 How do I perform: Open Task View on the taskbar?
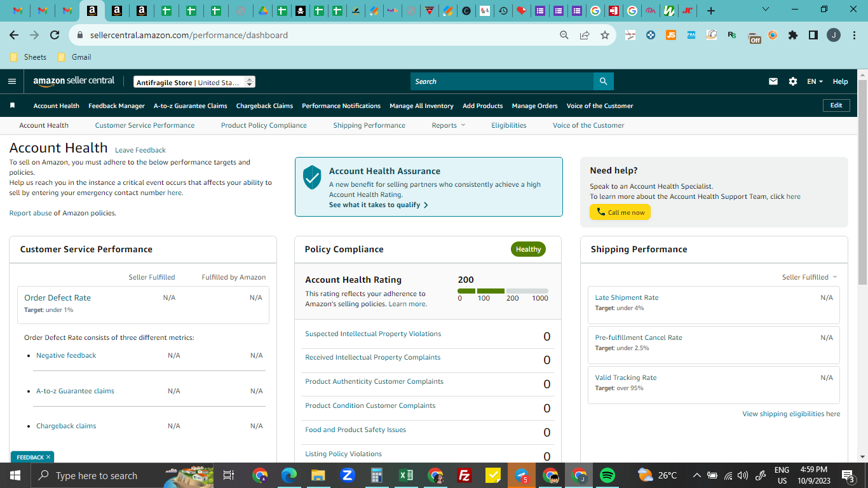[x=229, y=475]
